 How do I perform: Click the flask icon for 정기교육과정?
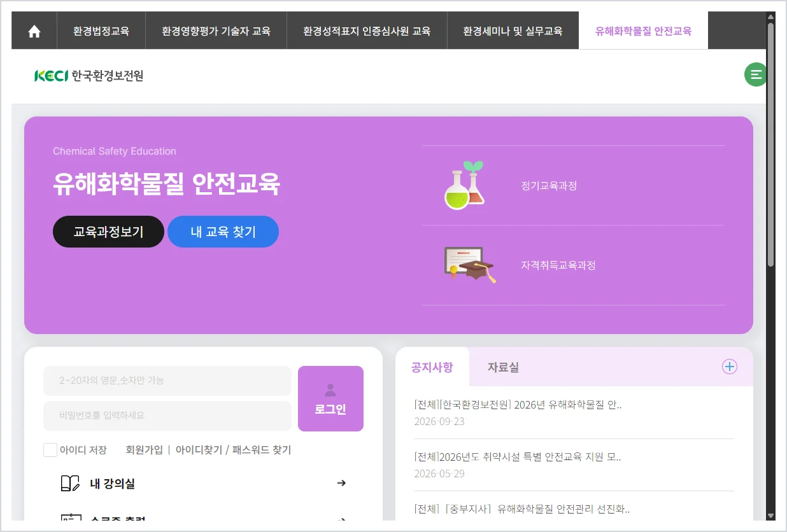[x=465, y=185]
